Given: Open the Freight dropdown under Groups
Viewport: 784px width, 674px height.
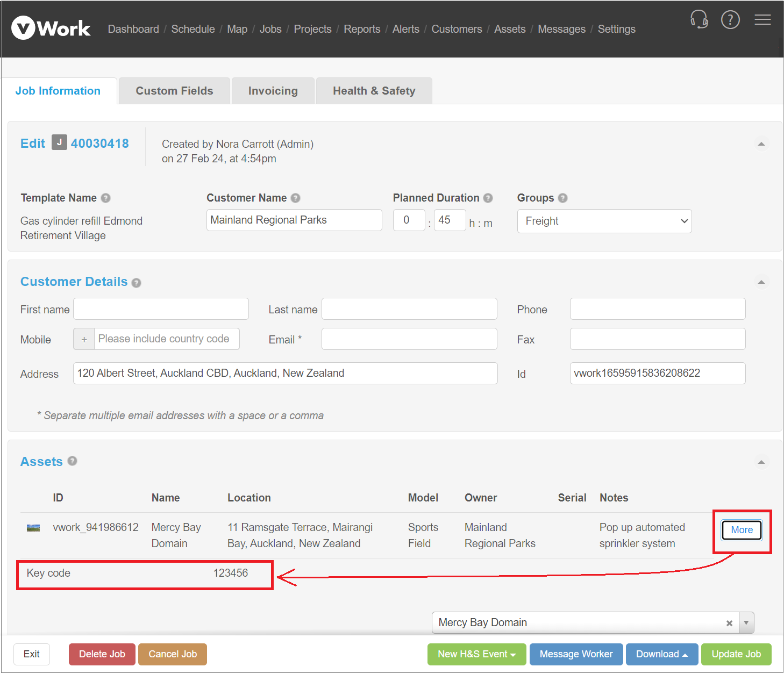Looking at the screenshot, I should coord(604,221).
